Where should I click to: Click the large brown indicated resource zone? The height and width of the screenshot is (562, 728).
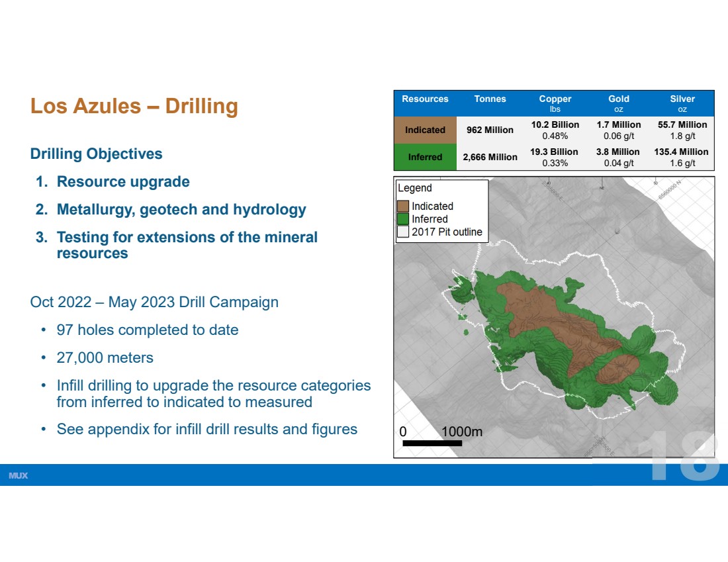click(x=559, y=327)
